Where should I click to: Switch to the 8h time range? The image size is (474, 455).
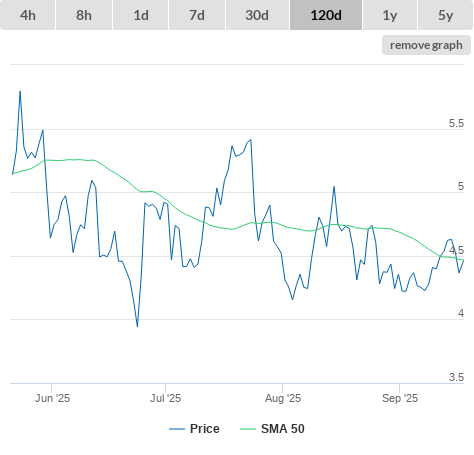[x=84, y=15]
